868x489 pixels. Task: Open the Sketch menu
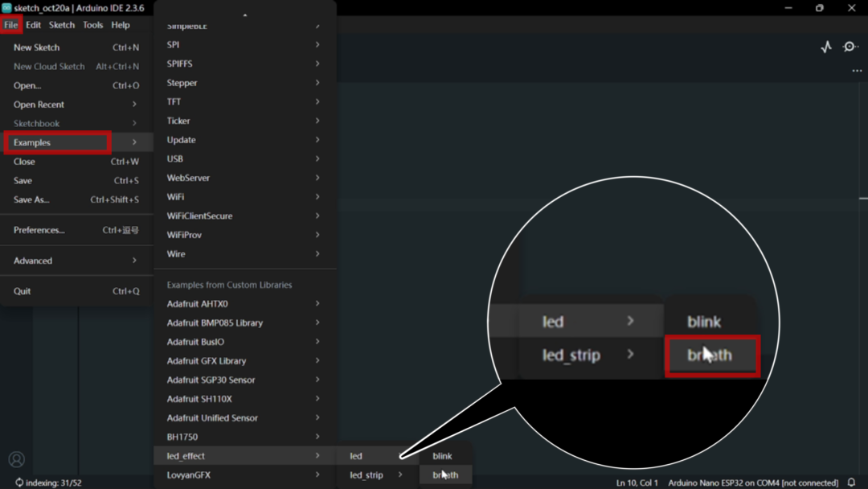point(61,25)
